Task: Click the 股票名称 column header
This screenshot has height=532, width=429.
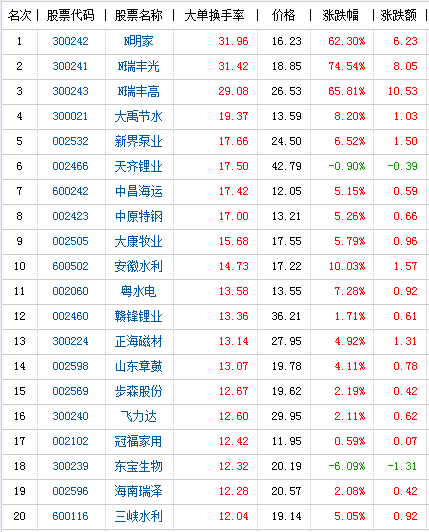Action: 138,15
